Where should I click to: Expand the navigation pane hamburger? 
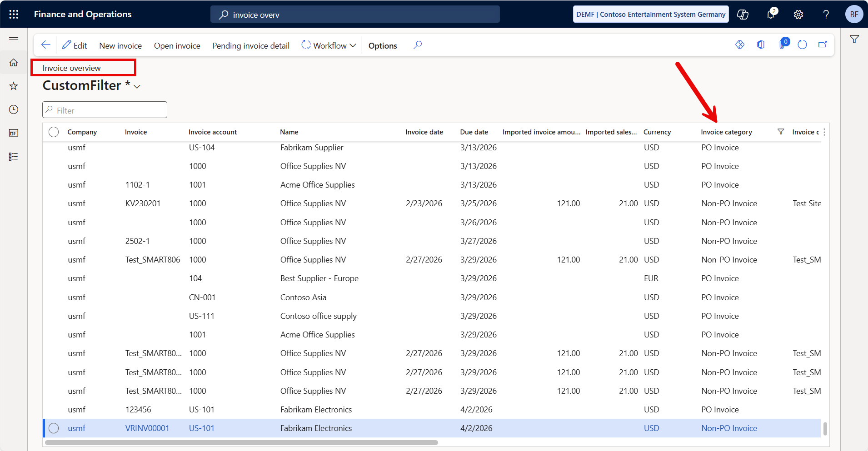[14, 40]
